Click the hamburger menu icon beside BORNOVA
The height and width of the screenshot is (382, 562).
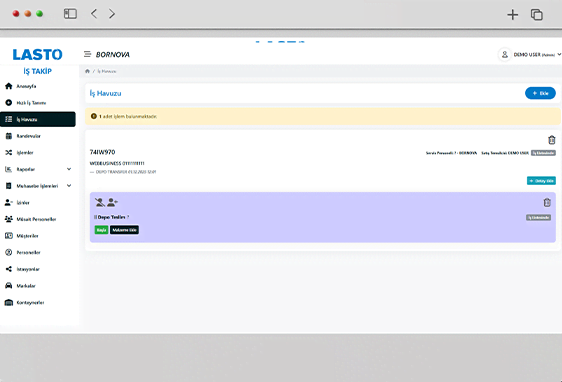(x=87, y=54)
